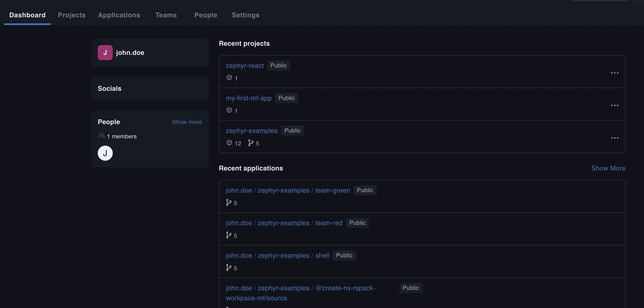Image resolution: width=644 pixels, height=308 pixels.
Task: Click the members group icon under People
Action: (x=101, y=136)
